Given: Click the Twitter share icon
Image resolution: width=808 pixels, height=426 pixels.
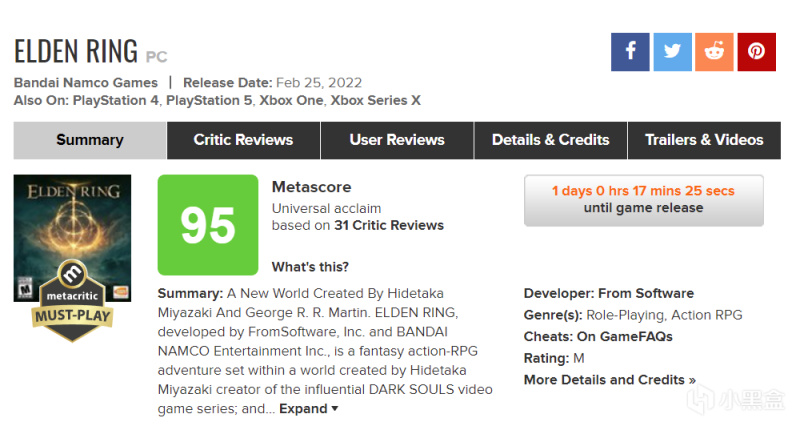Looking at the screenshot, I should tap(672, 52).
